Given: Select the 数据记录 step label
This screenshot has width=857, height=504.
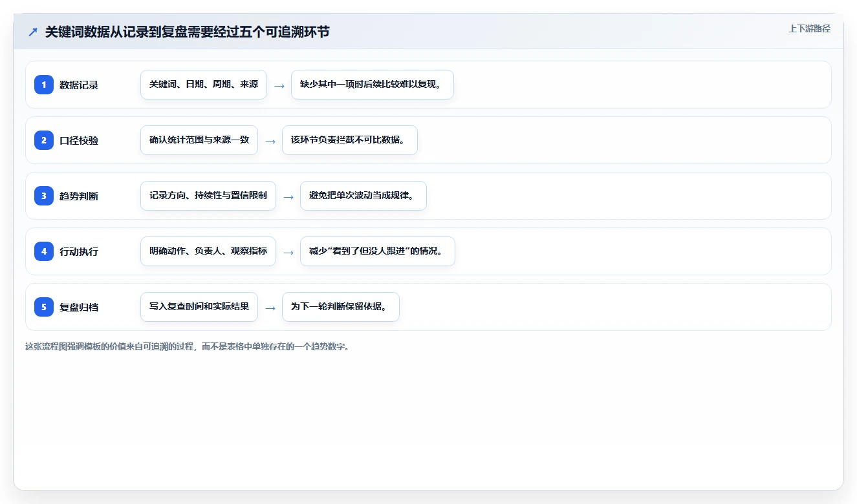Looking at the screenshot, I should click(79, 85).
